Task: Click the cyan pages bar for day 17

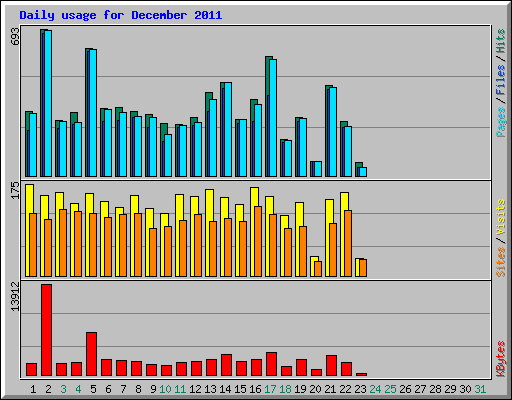Action: tap(273, 118)
